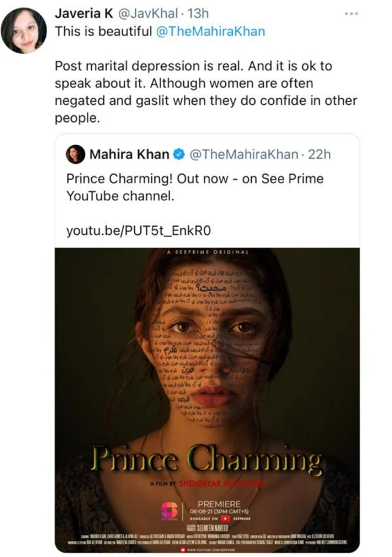Click Mahira Khan's display name

pyautogui.click(x=130, y=154)
